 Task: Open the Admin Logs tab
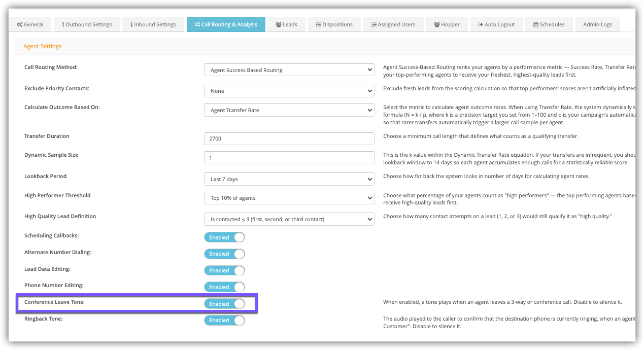pyautogui.click(x=597, y=24)
